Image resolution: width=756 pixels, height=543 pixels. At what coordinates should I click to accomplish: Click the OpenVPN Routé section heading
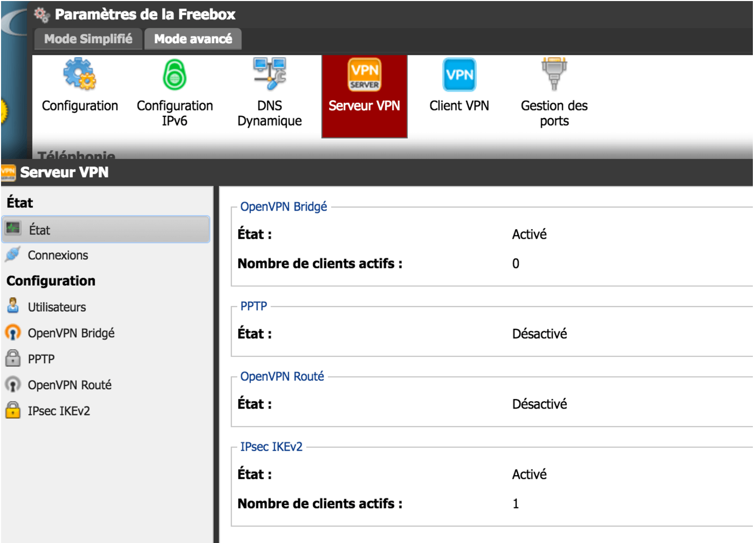coord(282,377)
